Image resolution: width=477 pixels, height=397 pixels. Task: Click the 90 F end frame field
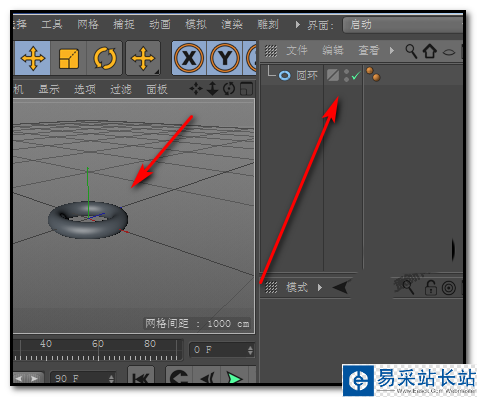[83, 378]
